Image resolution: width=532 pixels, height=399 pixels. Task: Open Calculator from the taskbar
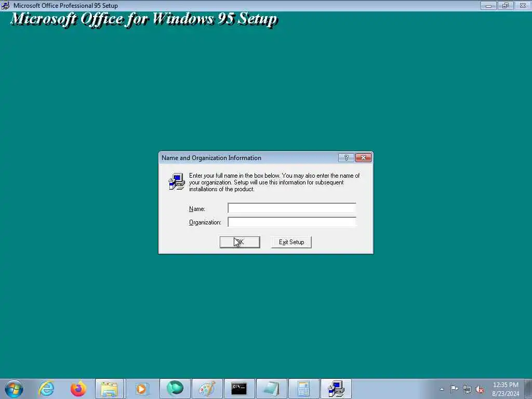[x=303, y=389]
